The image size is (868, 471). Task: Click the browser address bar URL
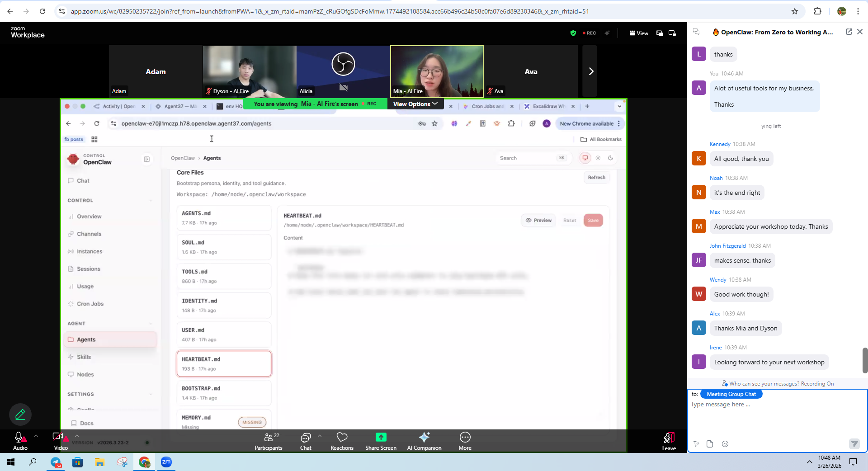330,11
